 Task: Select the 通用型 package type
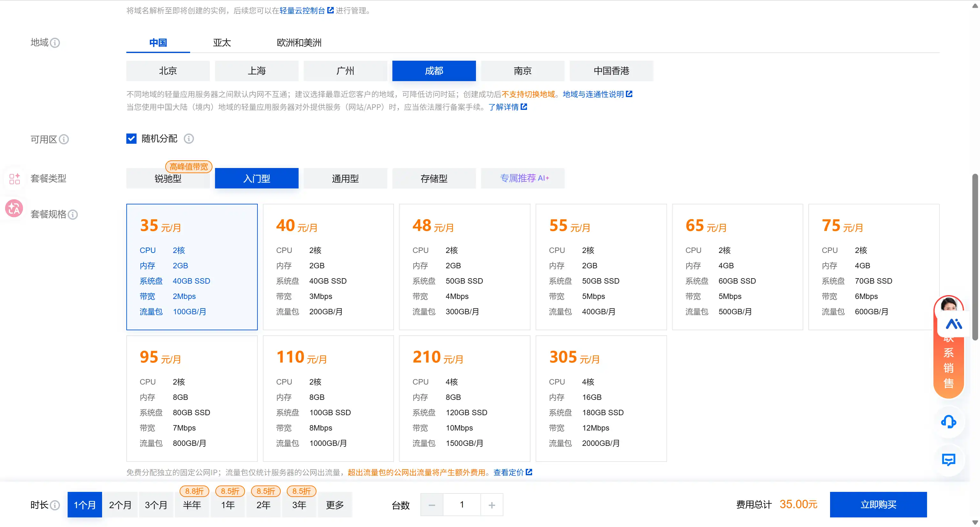coord(345,178)
